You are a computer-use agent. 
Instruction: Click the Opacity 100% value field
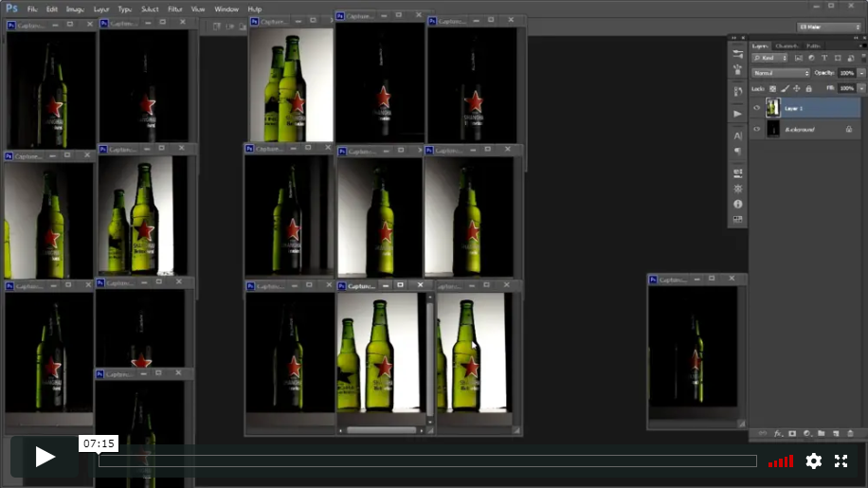pyautogui.click(x=847, y=73)
